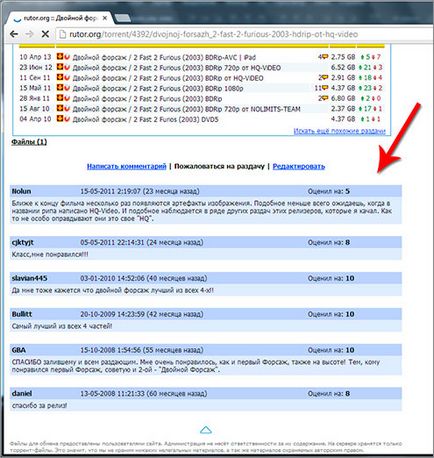Close the rutor.org browser tab

pos(105,18)
